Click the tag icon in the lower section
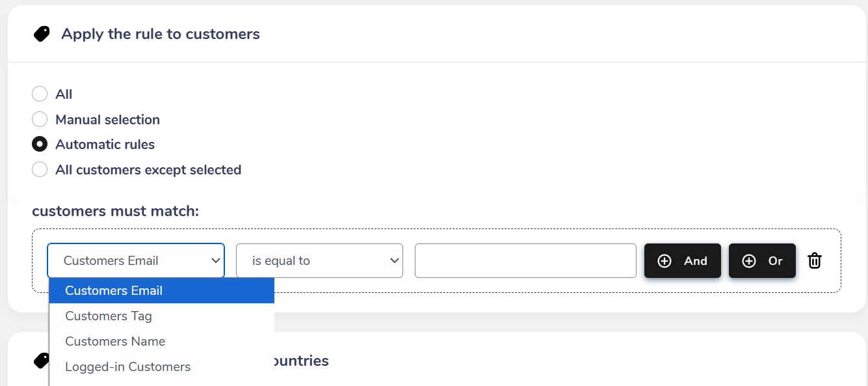868x386 pixels. [42, 361]
